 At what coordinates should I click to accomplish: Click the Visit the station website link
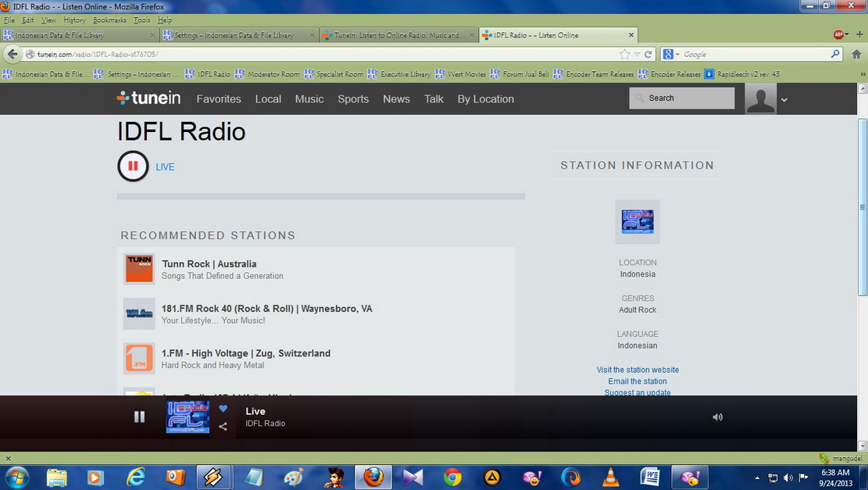[638, 370]
